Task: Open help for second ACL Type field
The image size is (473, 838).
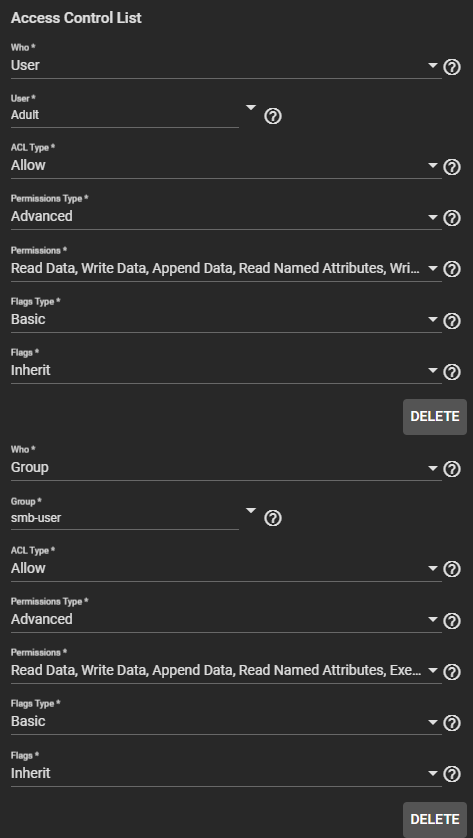Action: pyautogui.click(x=452, y=570)
